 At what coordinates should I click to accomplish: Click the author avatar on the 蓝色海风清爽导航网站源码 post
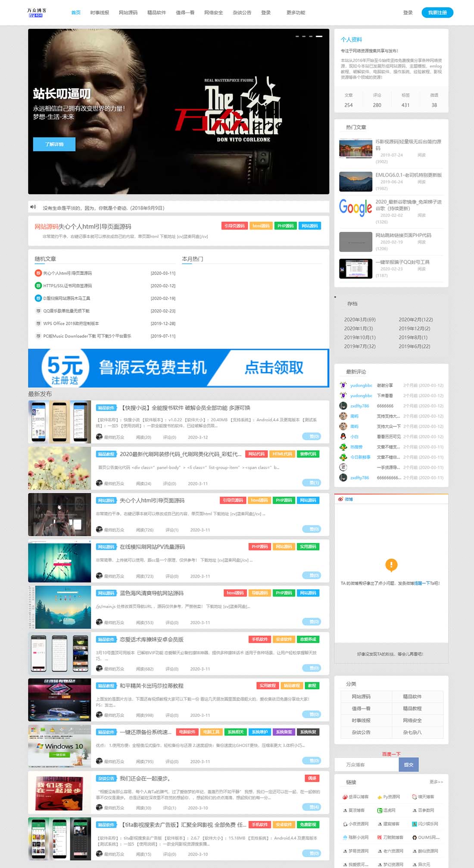[x=99, y=622]
